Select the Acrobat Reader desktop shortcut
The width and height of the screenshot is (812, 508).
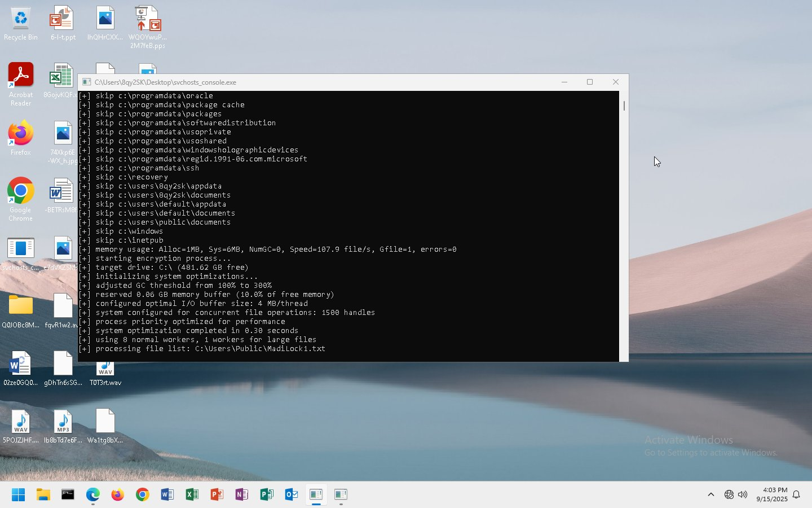21,85
